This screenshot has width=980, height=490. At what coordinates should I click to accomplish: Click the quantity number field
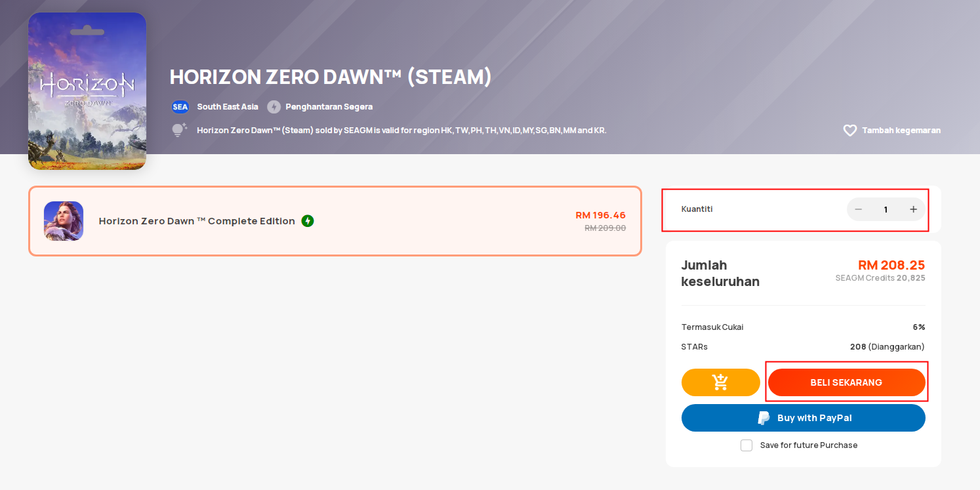pos(886,209)
